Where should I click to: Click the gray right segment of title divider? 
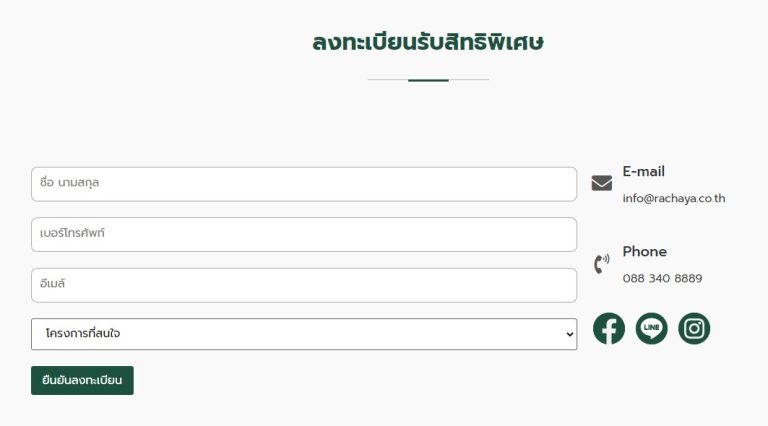tap(469, 79)
